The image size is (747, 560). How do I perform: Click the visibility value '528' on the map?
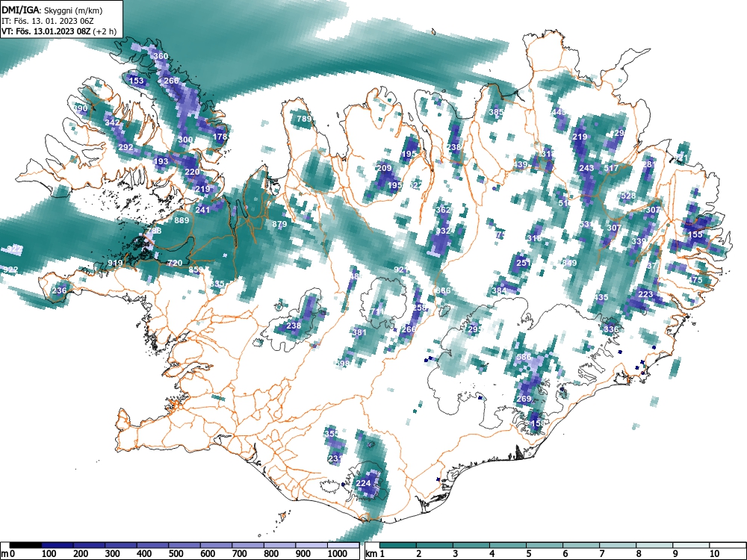tap(628, 196)
